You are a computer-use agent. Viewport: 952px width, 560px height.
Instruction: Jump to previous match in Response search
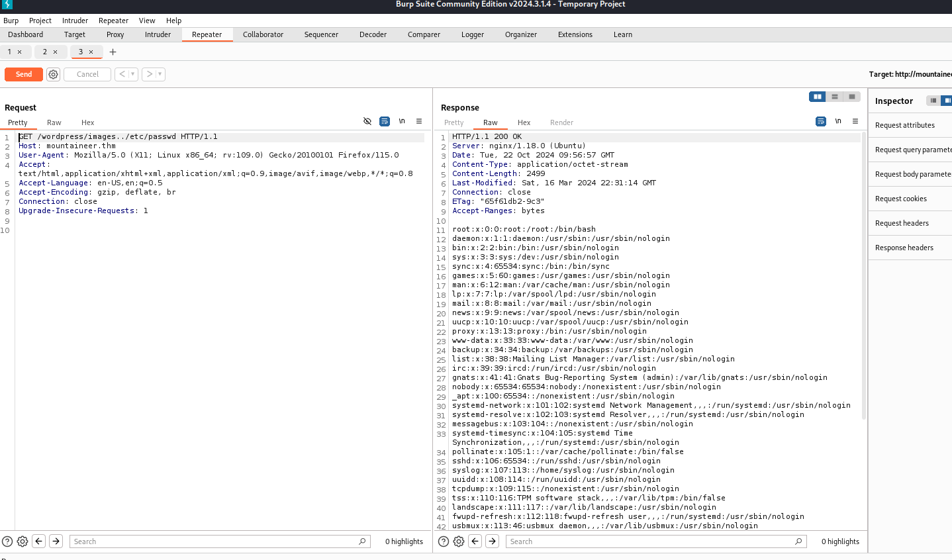point(475,541)
